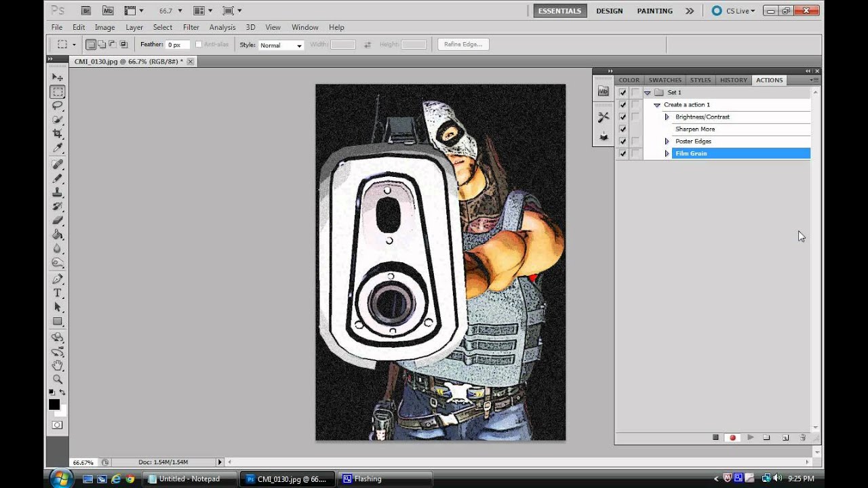
Task: Switch to the Design workspace
Action: 610,11
